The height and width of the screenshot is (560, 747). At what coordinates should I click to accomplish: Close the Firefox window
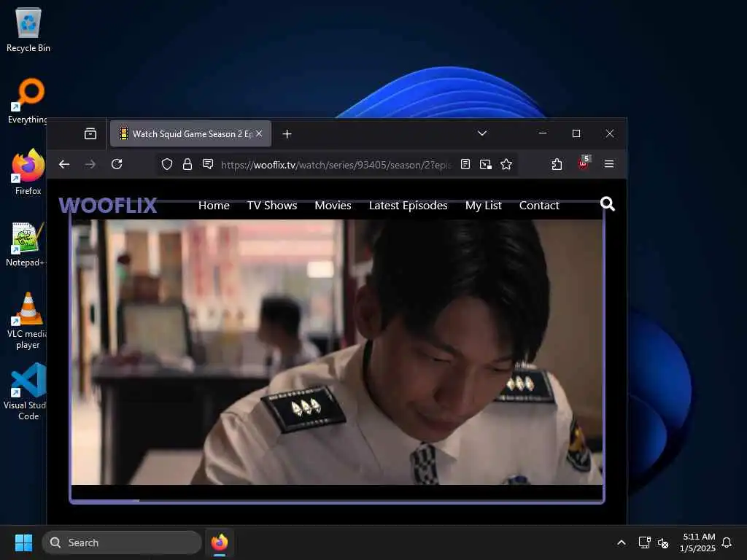coord(610,133)
